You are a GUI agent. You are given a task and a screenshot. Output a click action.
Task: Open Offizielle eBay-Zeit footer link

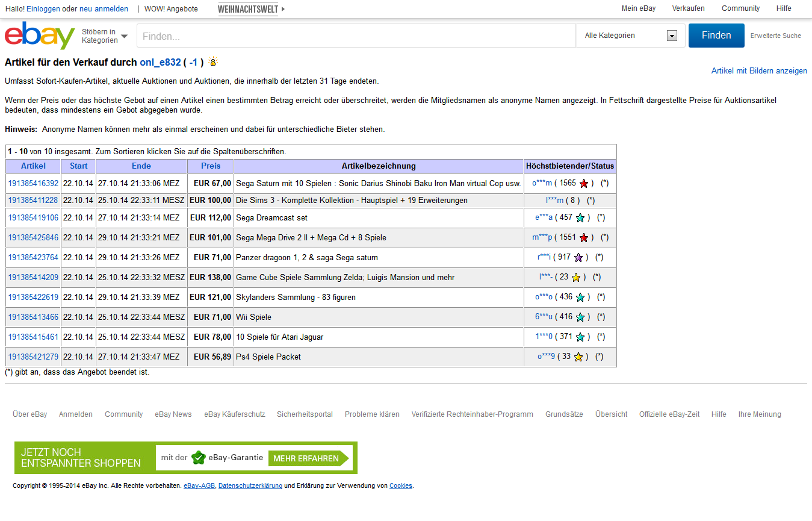(669, 414)
